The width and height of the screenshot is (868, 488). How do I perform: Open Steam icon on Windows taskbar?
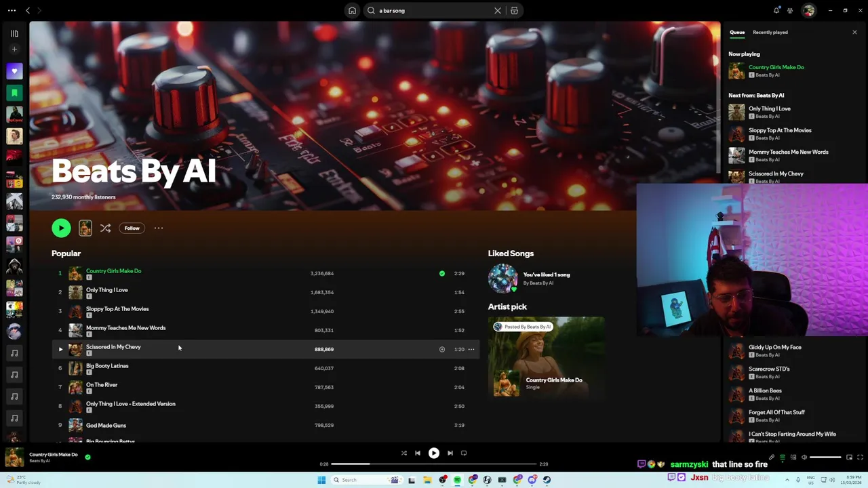tap(547, 480)
